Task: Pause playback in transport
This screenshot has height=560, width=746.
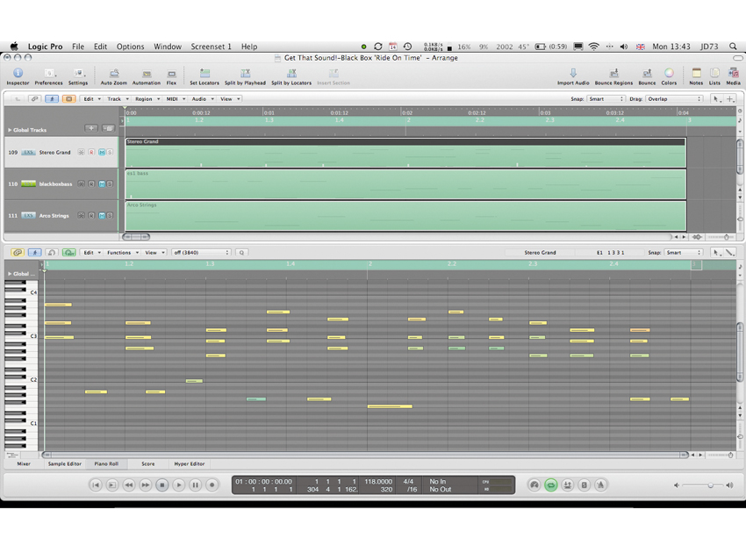Action: point(195,485)
